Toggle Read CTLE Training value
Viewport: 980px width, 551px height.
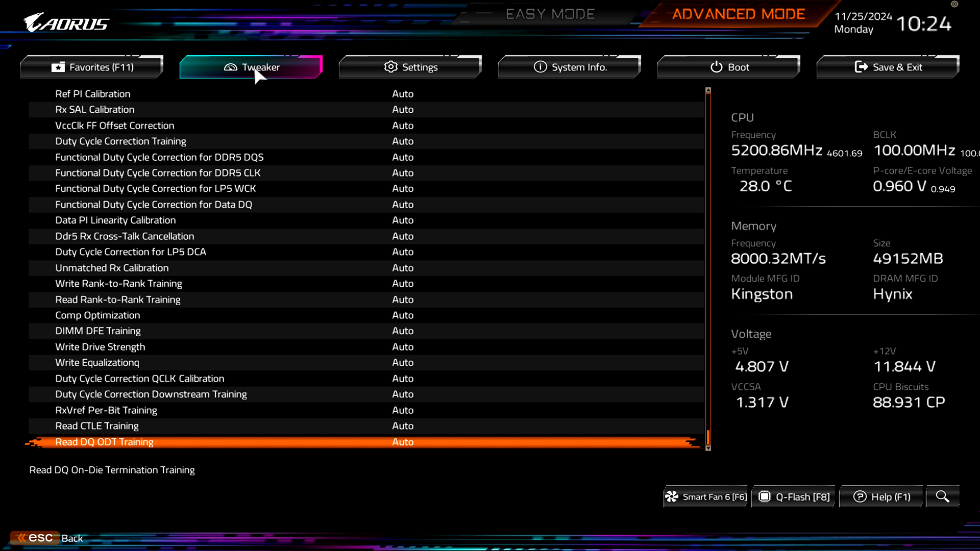tap(403, 425)
